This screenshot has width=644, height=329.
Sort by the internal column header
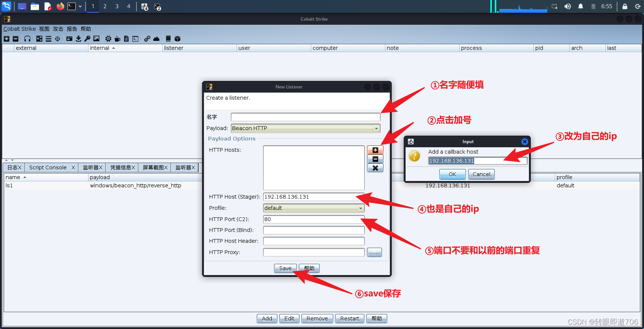(x=125, y=48)
